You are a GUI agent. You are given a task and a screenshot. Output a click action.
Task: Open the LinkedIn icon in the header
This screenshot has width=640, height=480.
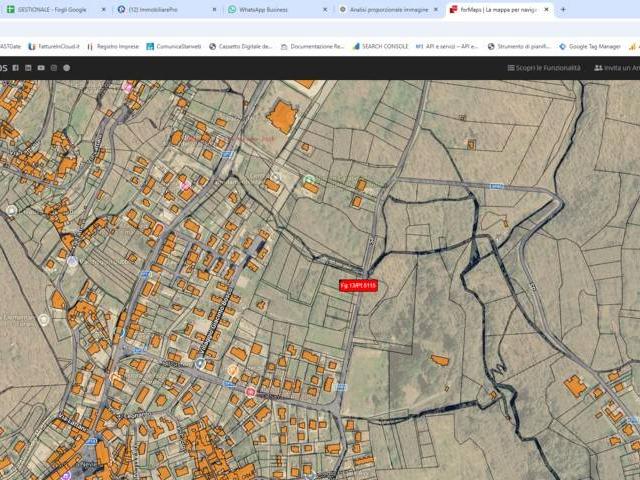pyautogui.click(x=28, y=68)
